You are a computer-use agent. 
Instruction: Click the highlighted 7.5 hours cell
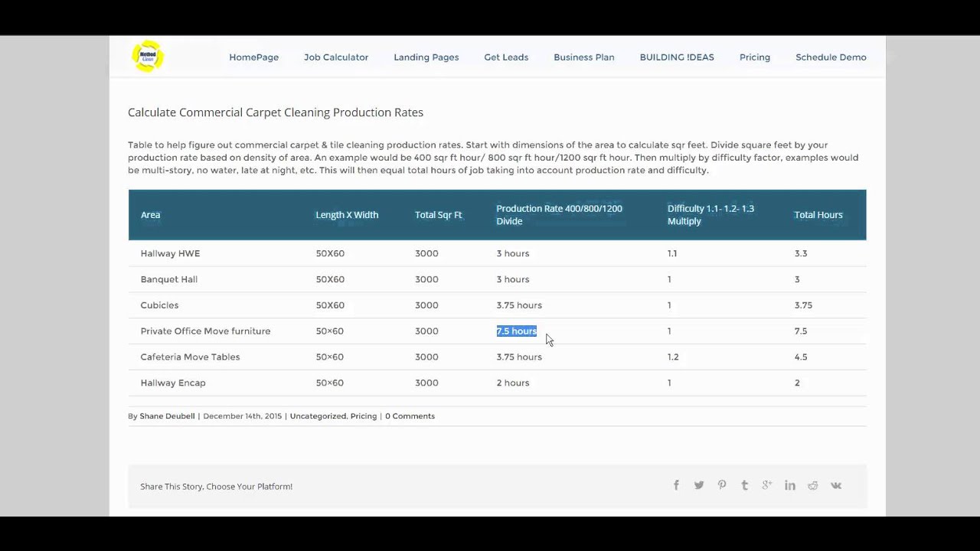(x=517, y=331)
